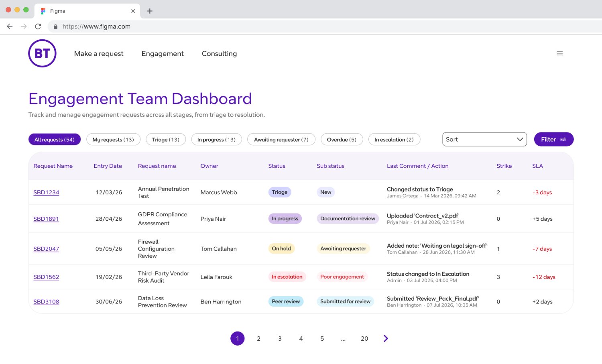Open request SBD1234 link
Image resolution: width=602 pixels, height=364 pixels.
(x=46, y=192)
